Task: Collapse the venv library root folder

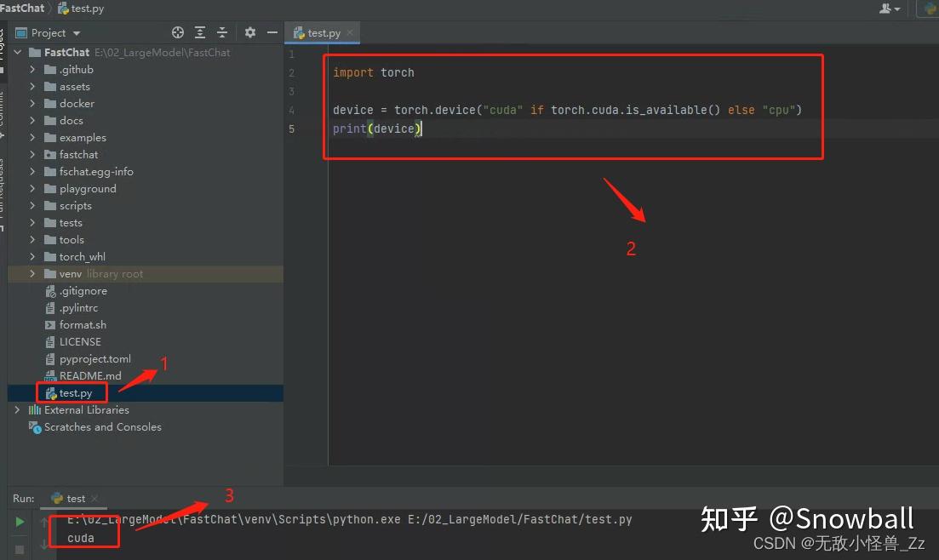Action: (x=31, y=273)
